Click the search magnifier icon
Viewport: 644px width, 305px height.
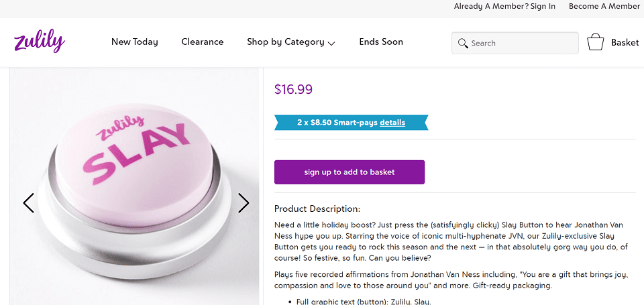pos(462,43)
